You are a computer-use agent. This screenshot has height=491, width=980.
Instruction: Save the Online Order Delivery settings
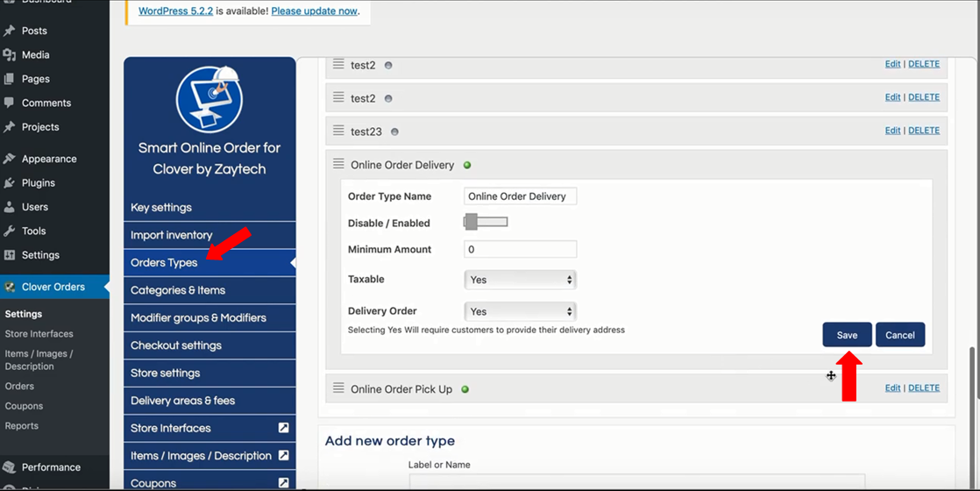(x=847, y=335)
